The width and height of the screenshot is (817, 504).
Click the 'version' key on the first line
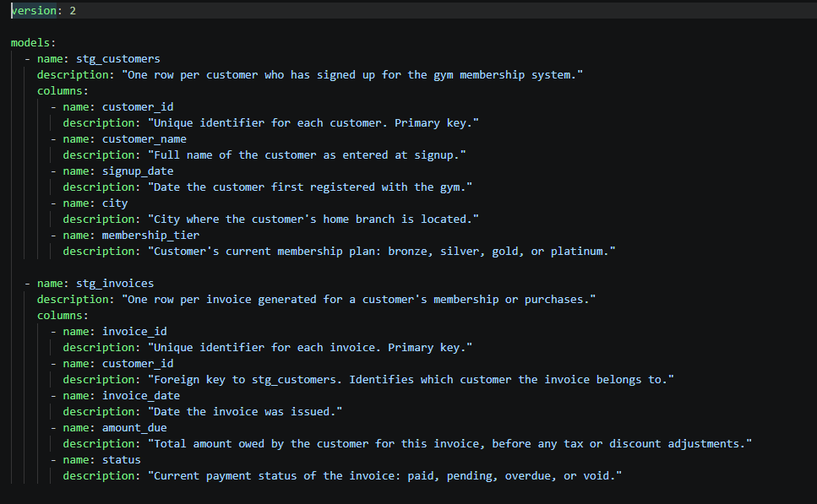34,11
